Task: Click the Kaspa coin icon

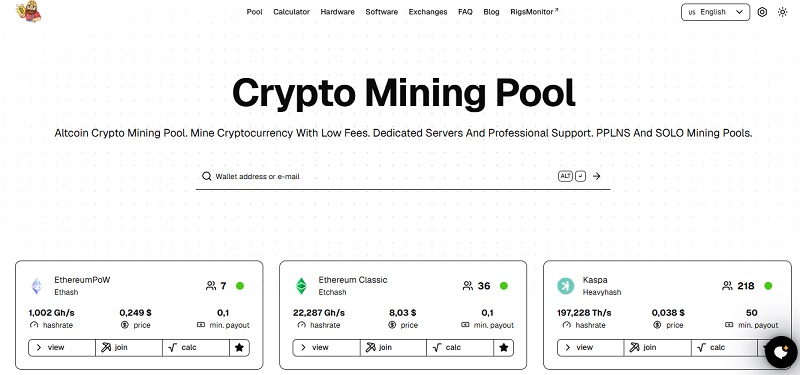Action: [565, 286]
